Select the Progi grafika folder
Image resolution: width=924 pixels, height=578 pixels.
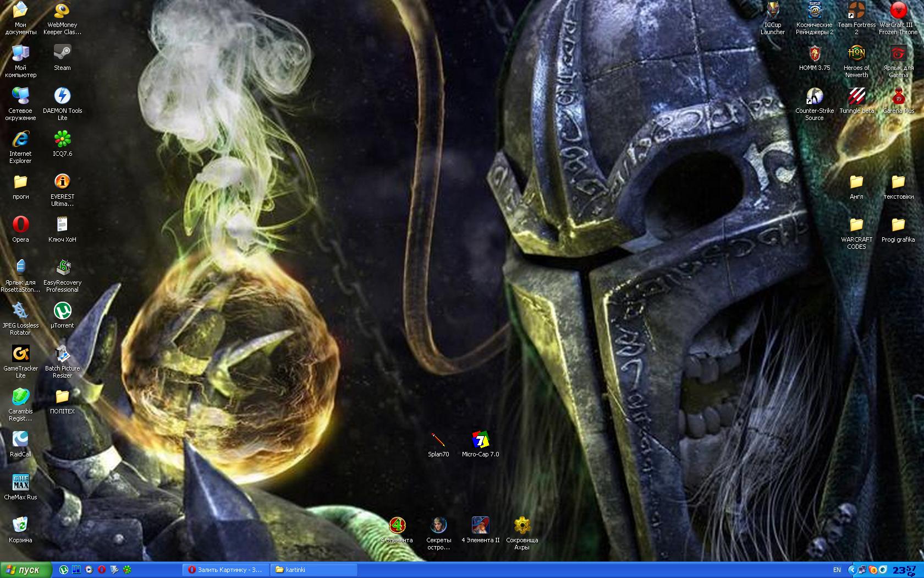point(898,229)
